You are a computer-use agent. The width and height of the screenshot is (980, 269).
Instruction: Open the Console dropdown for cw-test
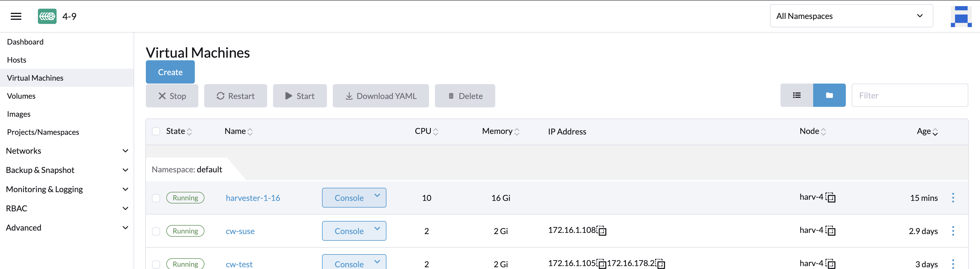click(x=377, y=262)
